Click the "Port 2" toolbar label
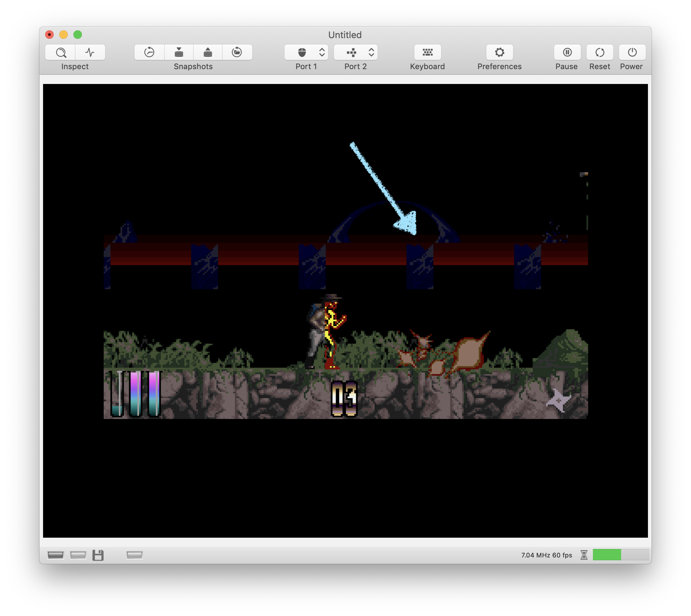The height and width of the screenshot is (616, 691). (355, 66)
